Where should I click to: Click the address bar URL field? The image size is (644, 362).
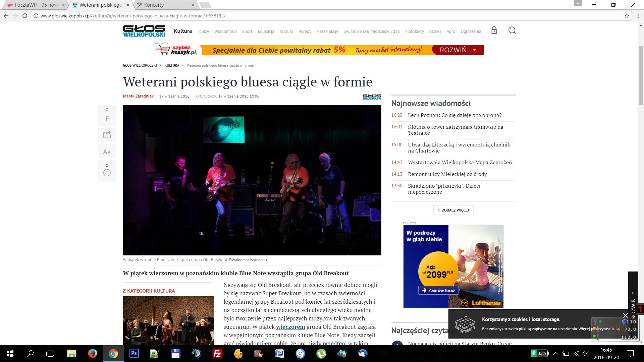329,16
